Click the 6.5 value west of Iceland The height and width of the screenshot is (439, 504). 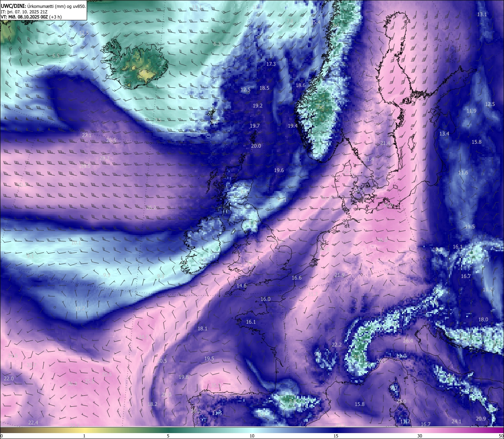(x=56, y=56)
